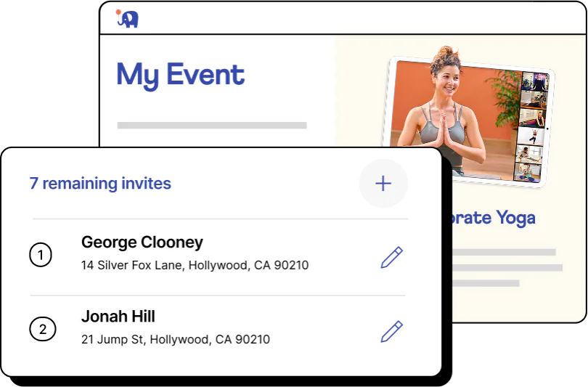Select the name "George Clooney"
The width and height of the screenshot is (588, 387).
tap(142, 243)
